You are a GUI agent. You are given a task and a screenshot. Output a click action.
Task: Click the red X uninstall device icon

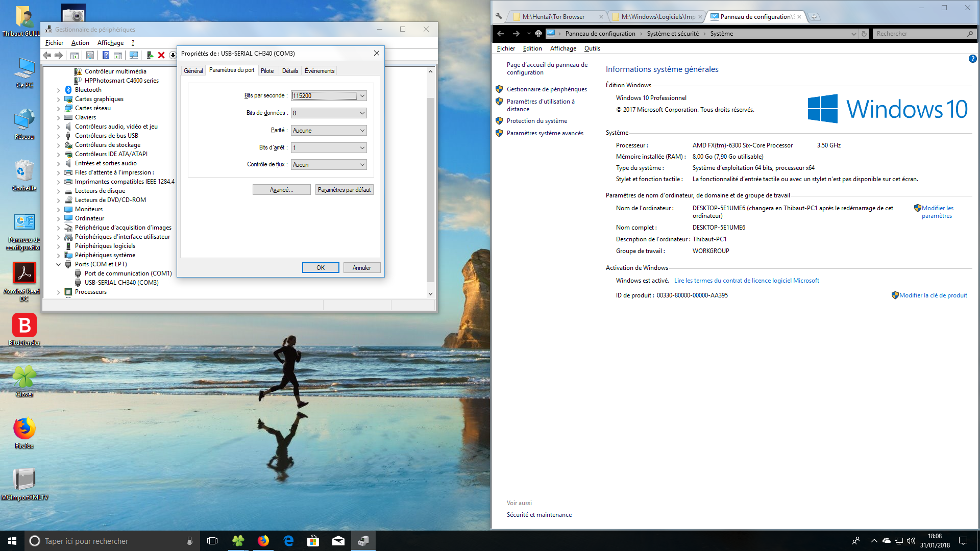pos(161,55)
